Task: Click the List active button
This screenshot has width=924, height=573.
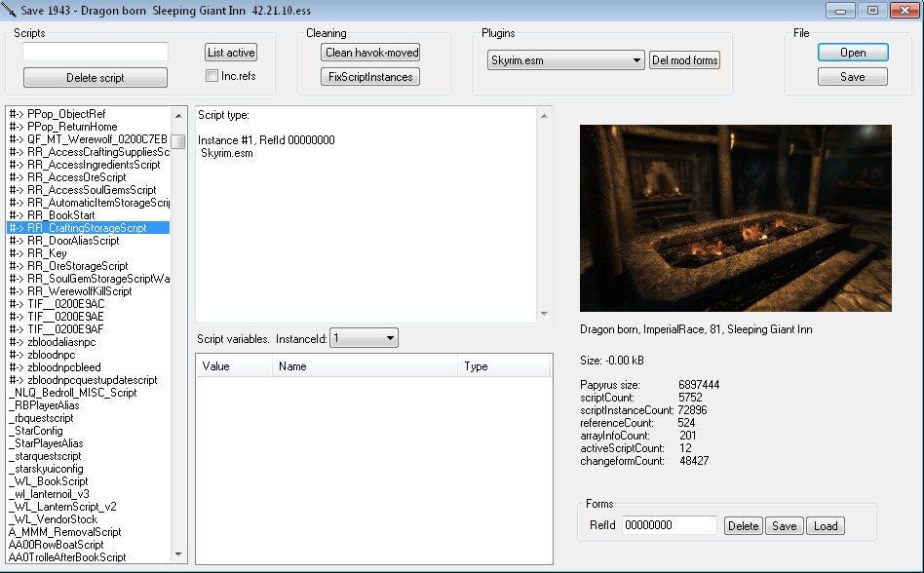Action: coord(231,53)
